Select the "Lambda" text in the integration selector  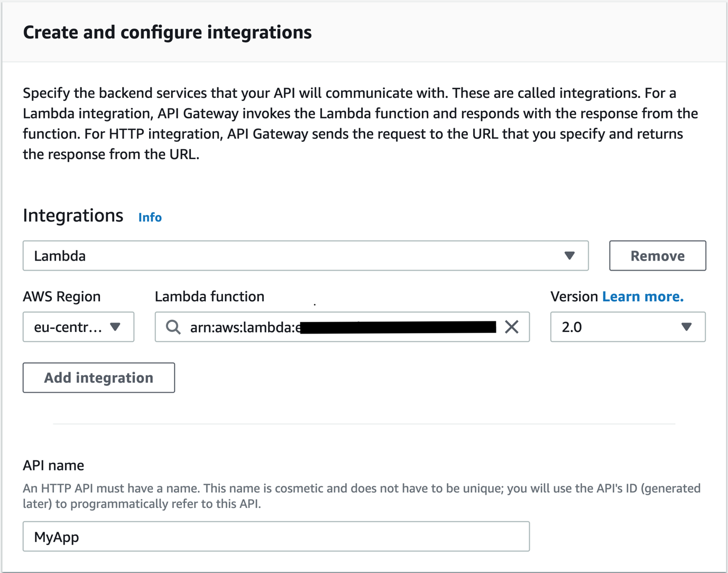[59, 256]
